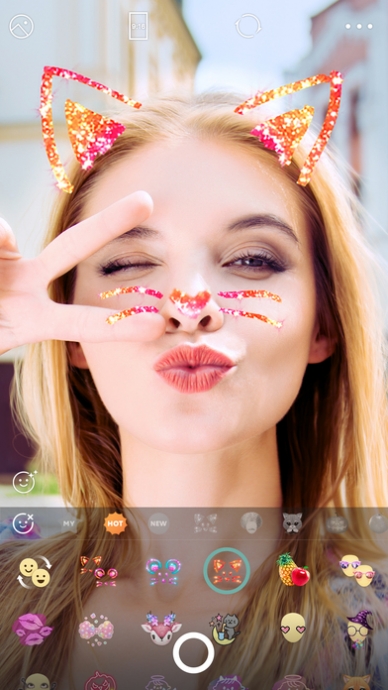Flip the camera with rotate icon
This screenshot has height=690, width=388.
click(x=248, y=26)
